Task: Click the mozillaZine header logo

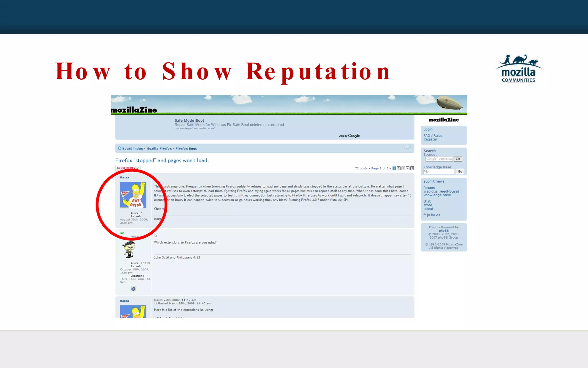Action: pyautogui.click(x=134, y=110)
